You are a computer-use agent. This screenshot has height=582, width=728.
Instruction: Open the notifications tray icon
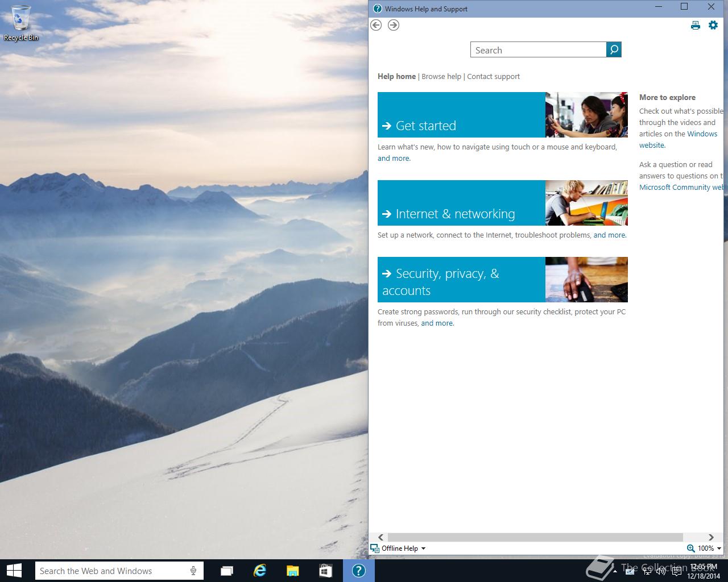click(x=676, y=571)
